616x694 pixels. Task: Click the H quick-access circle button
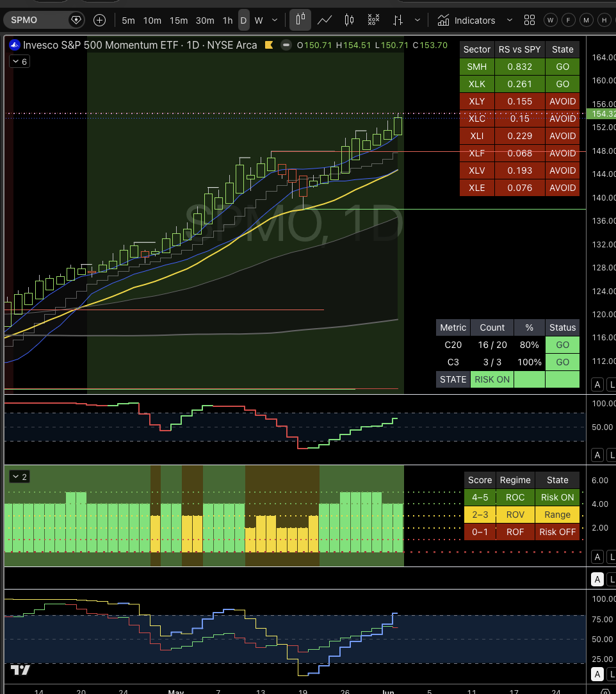[x=604, y=20]
